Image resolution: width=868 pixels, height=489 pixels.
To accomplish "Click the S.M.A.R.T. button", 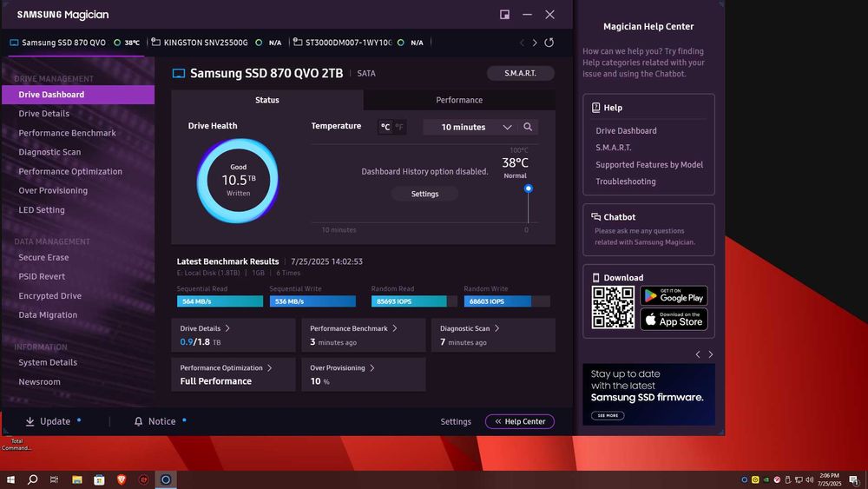I will pos(520,73).
